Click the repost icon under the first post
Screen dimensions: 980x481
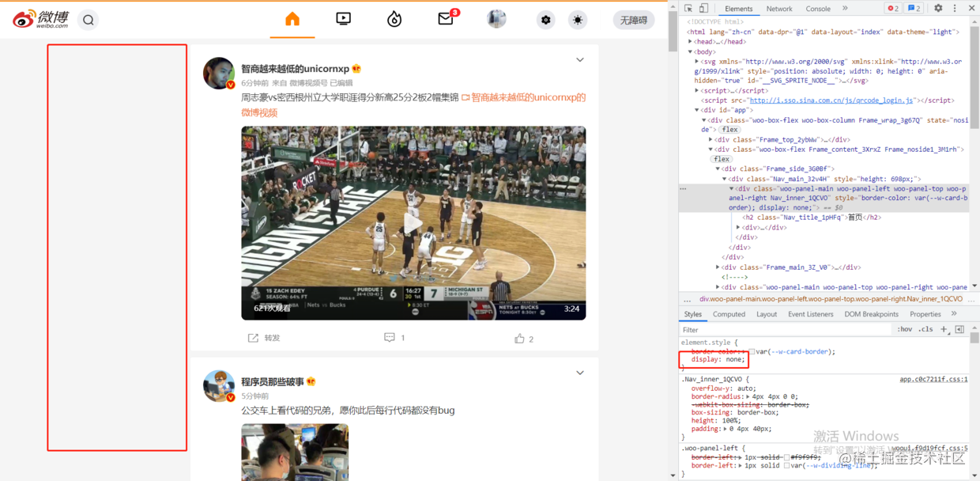point(253,338)
